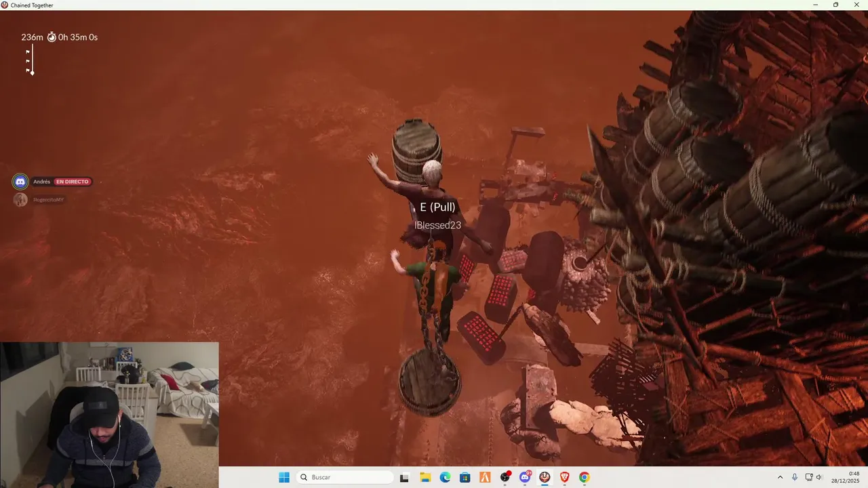Click the E (Pull) prompt
This screenshot has height=488, width=868.
coord(437,207)
